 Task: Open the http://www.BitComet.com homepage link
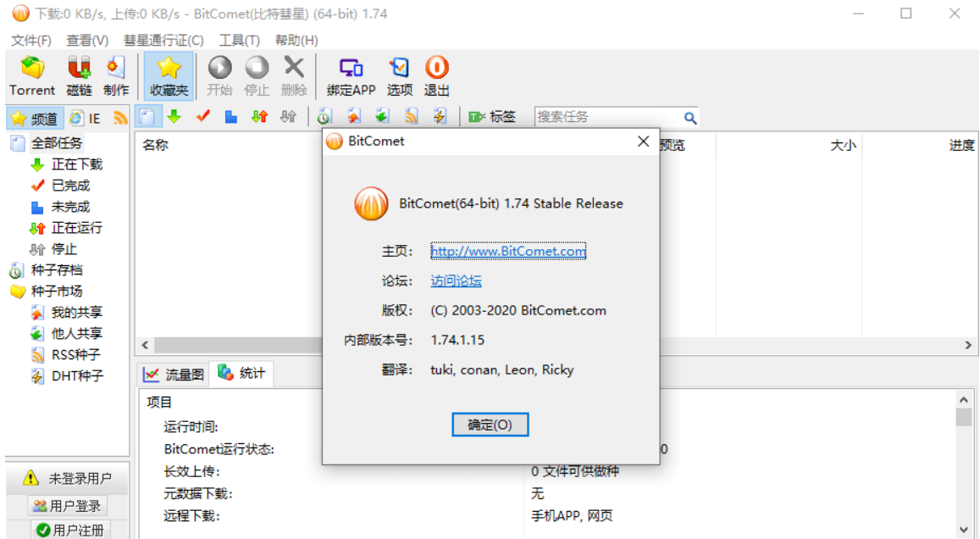pyautogui.click(x=508, y=252)
